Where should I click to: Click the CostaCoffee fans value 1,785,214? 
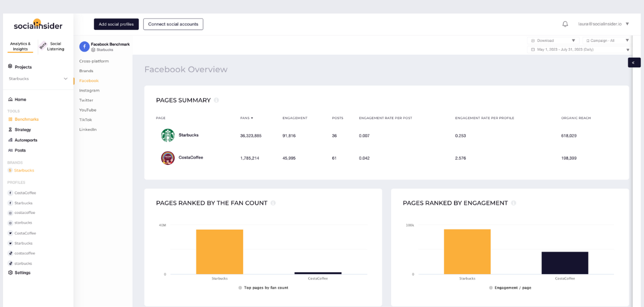pyautogui.click(x=249, y=159)
